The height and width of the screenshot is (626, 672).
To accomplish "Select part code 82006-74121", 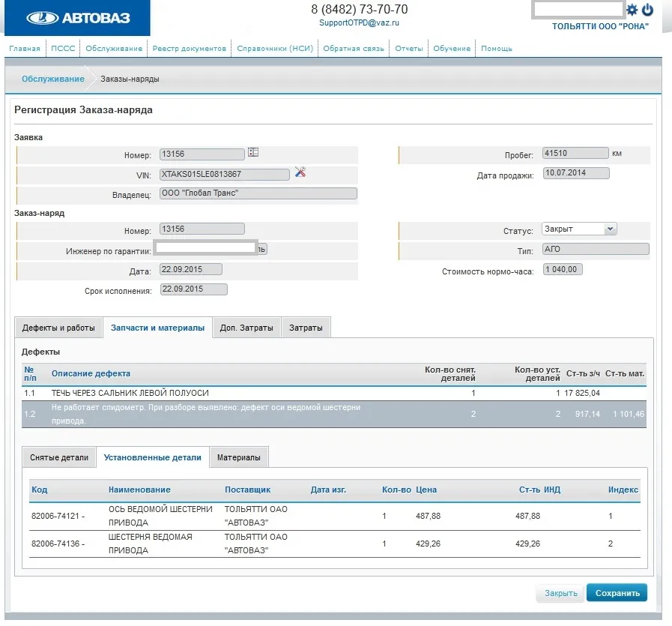I will coord(58,517).
